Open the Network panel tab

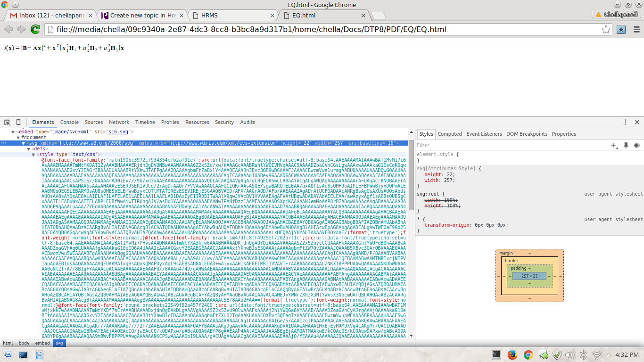(x=119, y=122)
